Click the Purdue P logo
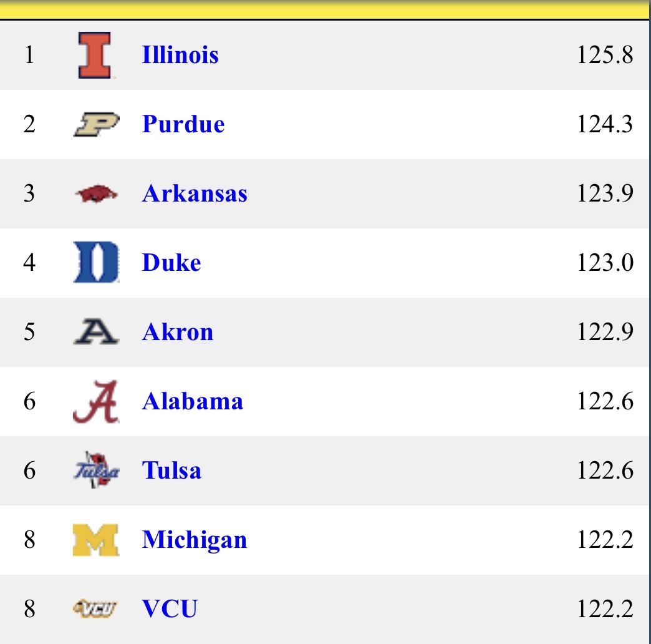Viewport: 651px width, 644px height. pos(95,124)
